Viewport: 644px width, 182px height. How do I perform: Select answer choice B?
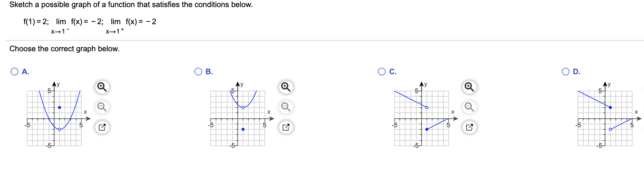(198, 71)
